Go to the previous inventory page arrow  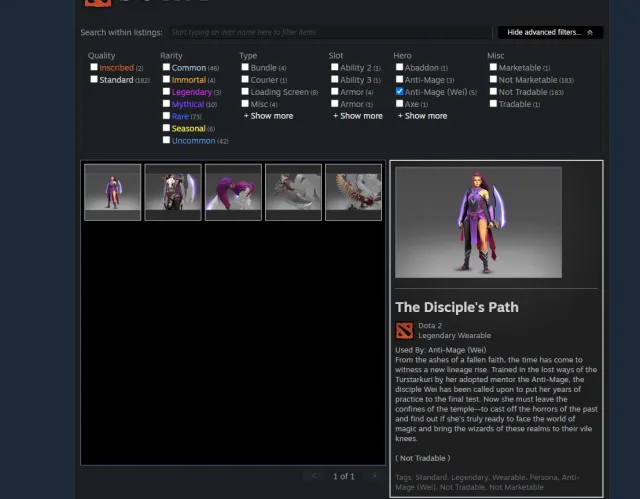tap(314, 476)
